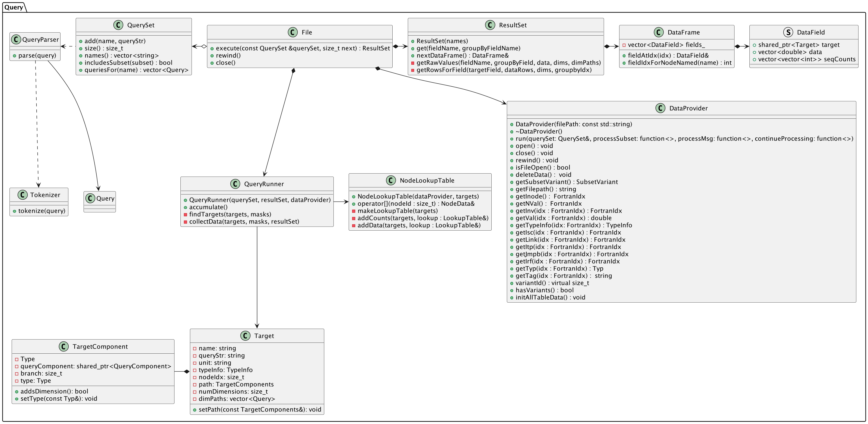Click green public marker beside tokenize(query)
Screen dimensions: 868x424
click(14, 211)
